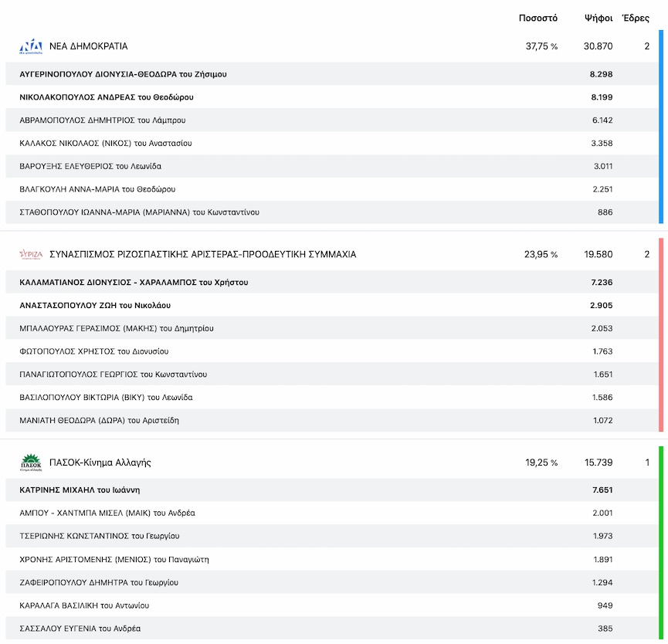The width and height of the screenshot is (668, 644).
Task: Click the 1.586 vote count
Action: click(x=602, y=398)
